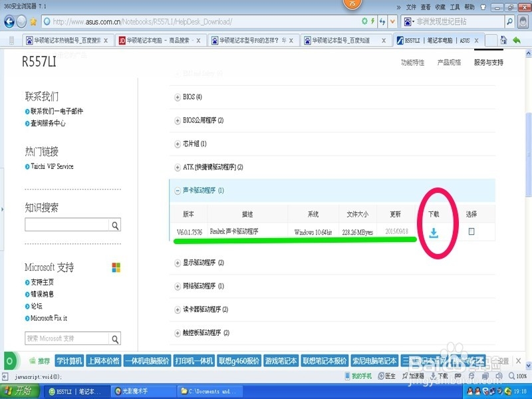Open the C:\Documents and... taskbar folder window

tap(211, 392)
